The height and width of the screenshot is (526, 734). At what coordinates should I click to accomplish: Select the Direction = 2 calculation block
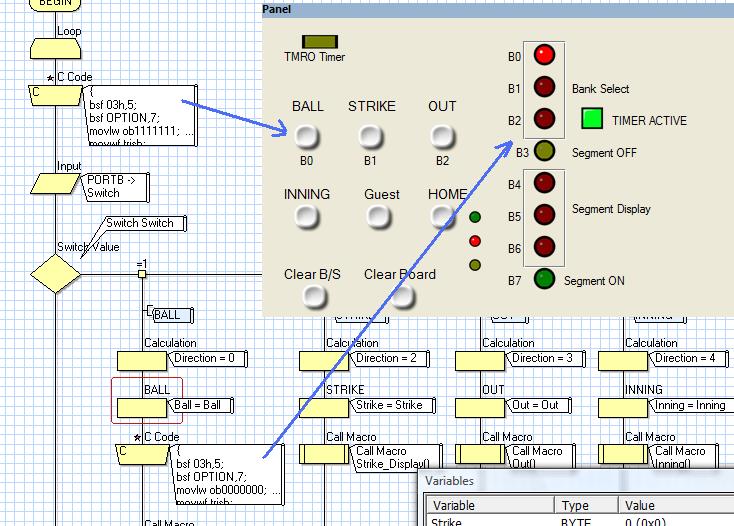(324, 361)
